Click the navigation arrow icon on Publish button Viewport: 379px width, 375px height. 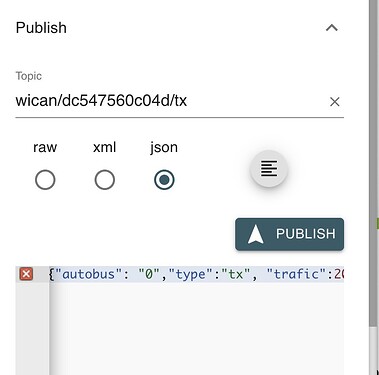(256, 234)
